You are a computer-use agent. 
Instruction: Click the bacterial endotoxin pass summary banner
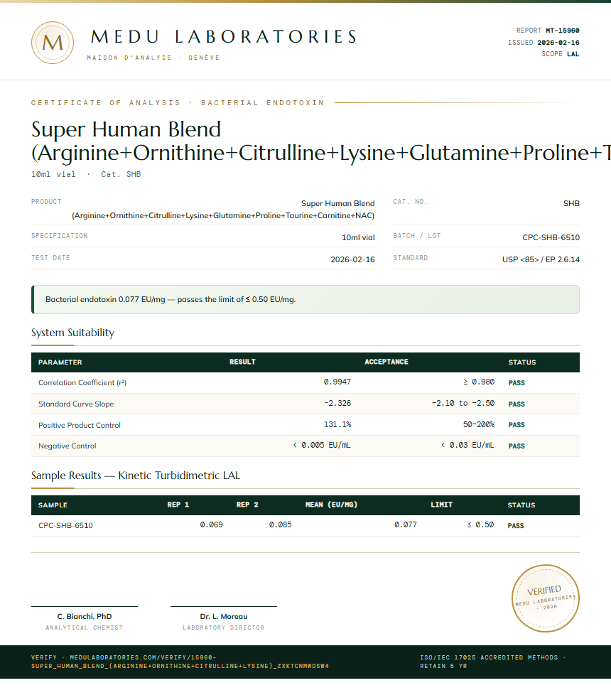coord(305,300)
